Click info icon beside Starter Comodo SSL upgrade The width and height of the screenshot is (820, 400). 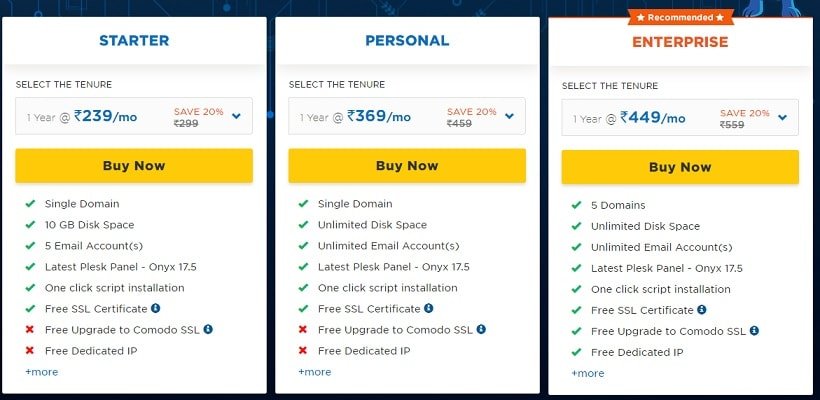click(208, 329)
